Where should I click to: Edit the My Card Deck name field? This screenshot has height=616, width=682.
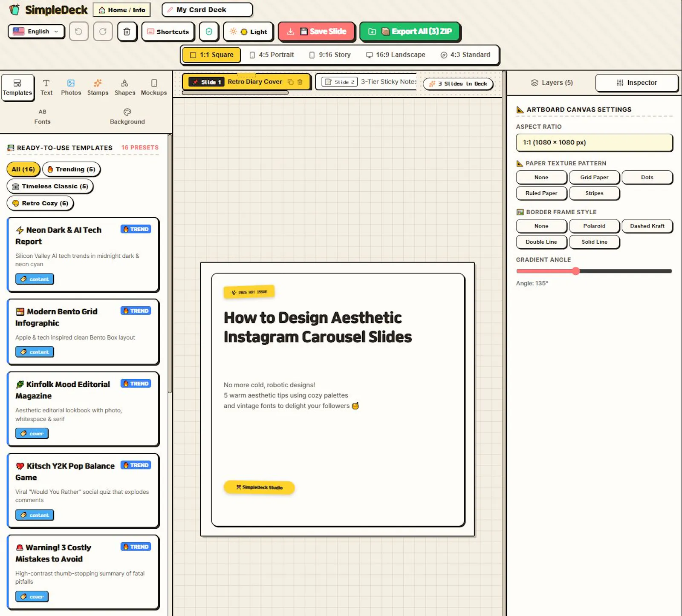click(208, 10)
